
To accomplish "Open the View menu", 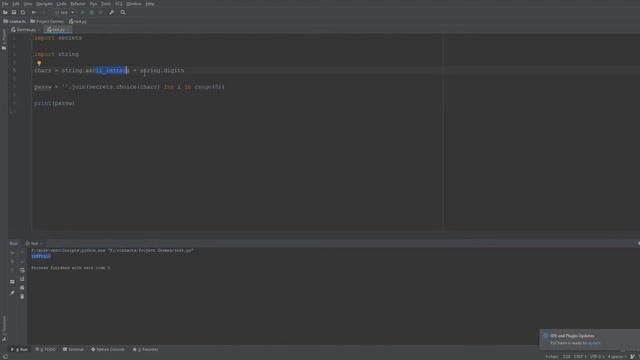I will click(x=28, y=4).
